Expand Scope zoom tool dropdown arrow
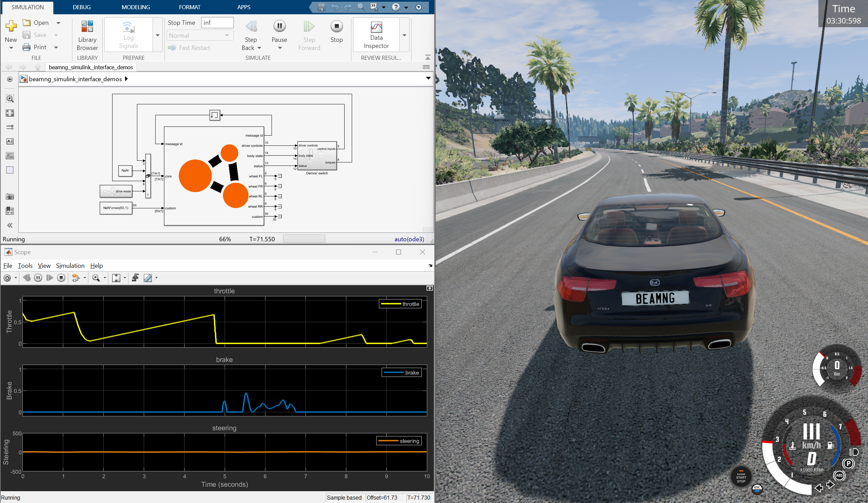The height and width of the screenshot is (503, 868). (x=105, y=278)
